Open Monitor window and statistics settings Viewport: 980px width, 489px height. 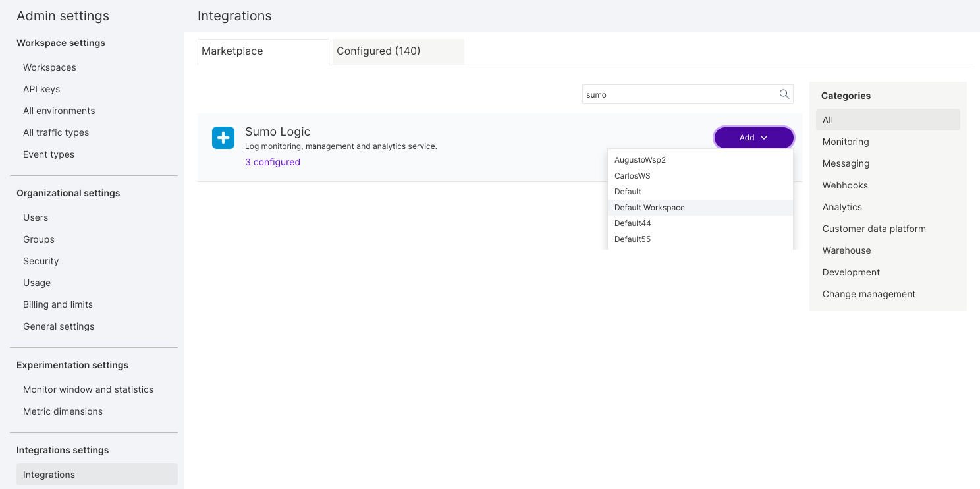(x=88, y=389)
